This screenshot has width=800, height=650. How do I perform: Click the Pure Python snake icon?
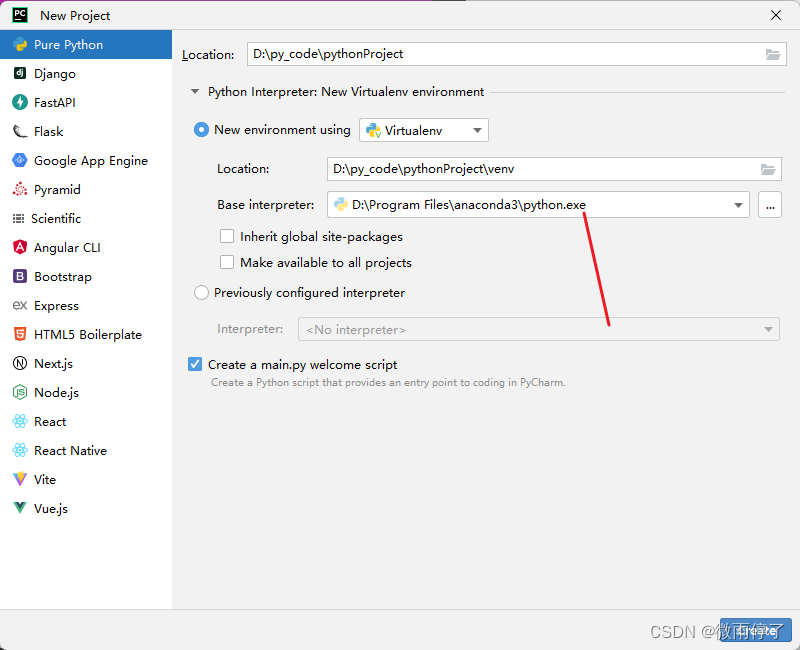pos(20,44)
